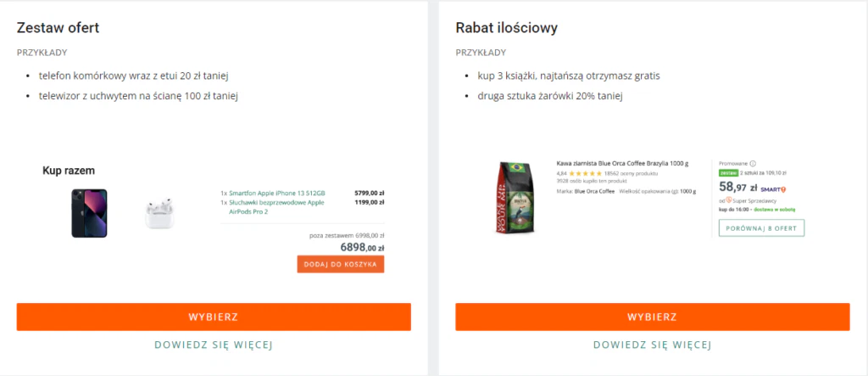The width and height of the screenshot is (868, 376).
Task: Click the AirPods Pro 2 product image
Action: point(158,214)
